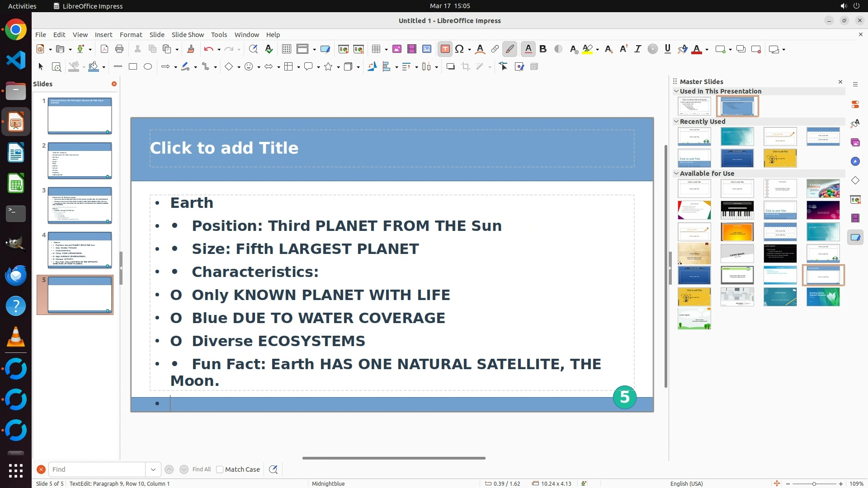Select the slide 3 thumbnail
Image resolution: width=868 pixels, height=488 pixels.
[x=80, y=205]
